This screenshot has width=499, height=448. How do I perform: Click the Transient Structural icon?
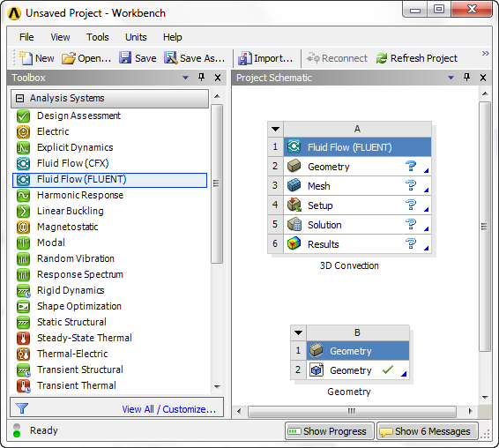[23, 370]
